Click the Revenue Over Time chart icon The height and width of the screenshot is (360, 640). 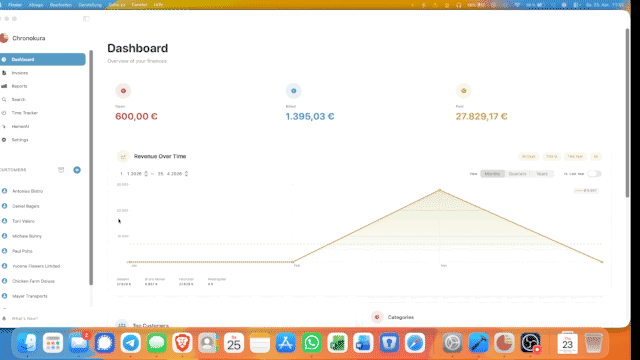tap(123, 156)
